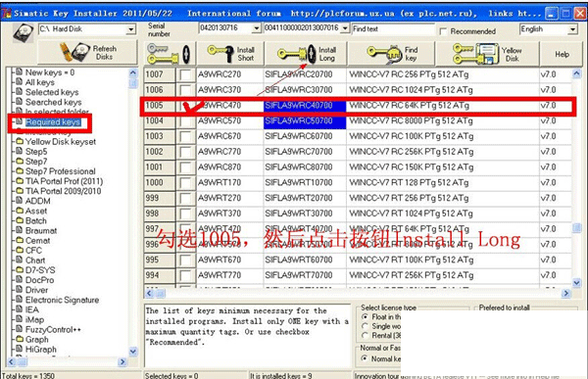Open the serial number 0420130716 dropdown

tap(256, 28)
